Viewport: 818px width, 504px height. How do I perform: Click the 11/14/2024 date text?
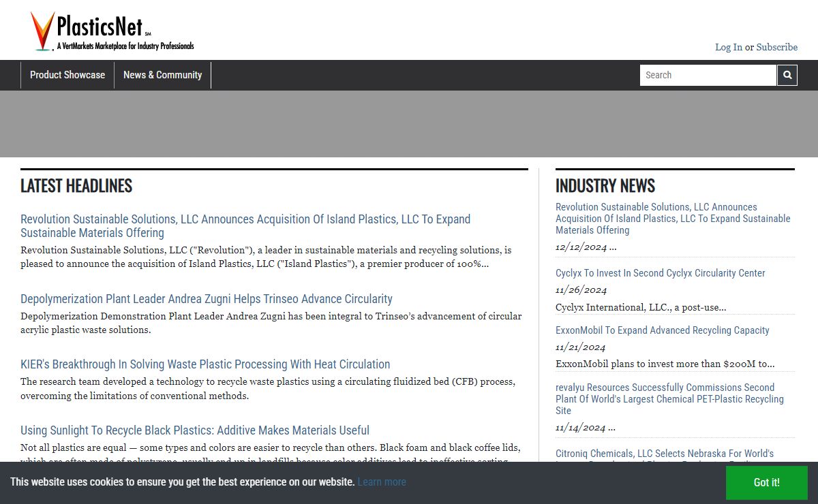tap(581, 428)
